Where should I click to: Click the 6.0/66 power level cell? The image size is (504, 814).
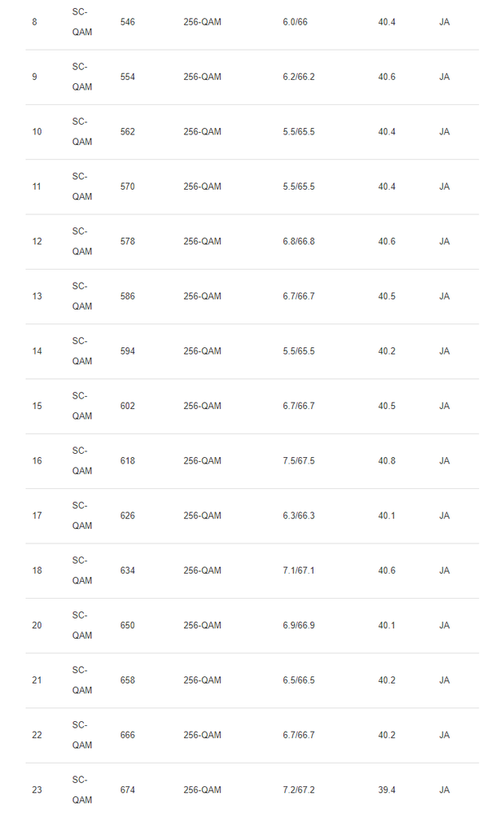pos(295,22)
